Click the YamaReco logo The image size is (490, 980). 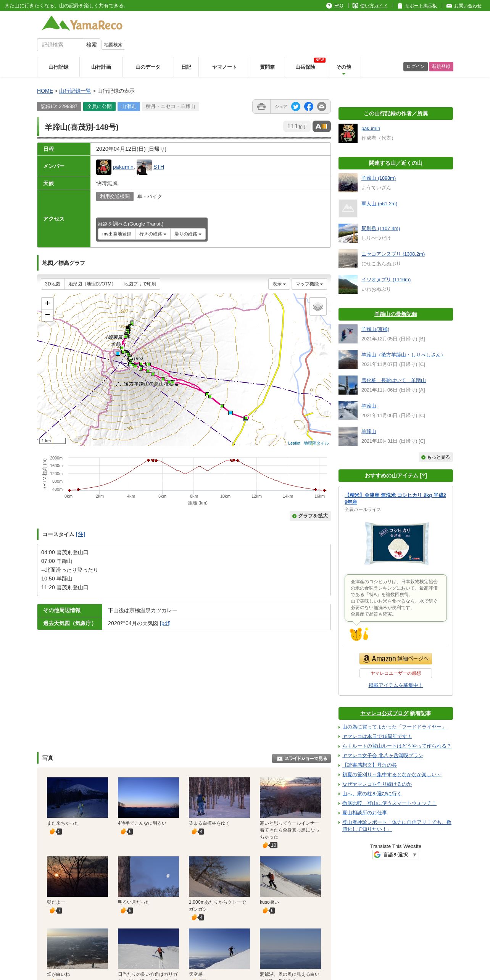(x=82, y=24)
